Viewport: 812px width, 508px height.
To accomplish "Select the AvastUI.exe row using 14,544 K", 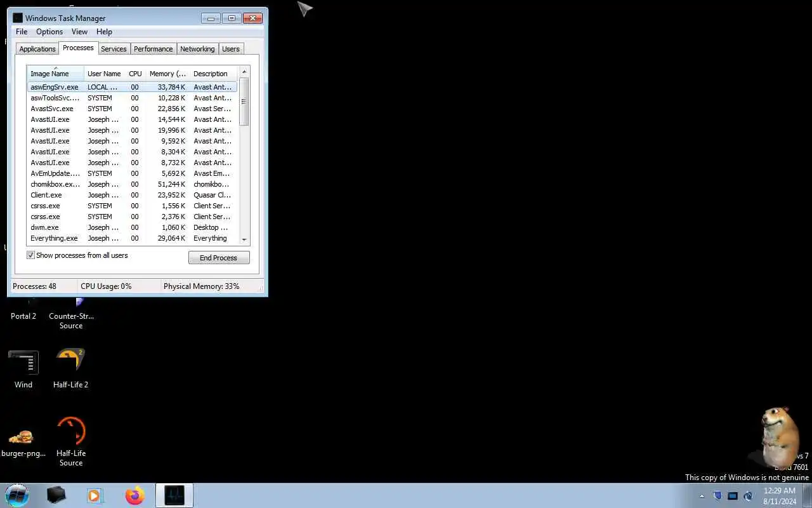I will [132, 119].
